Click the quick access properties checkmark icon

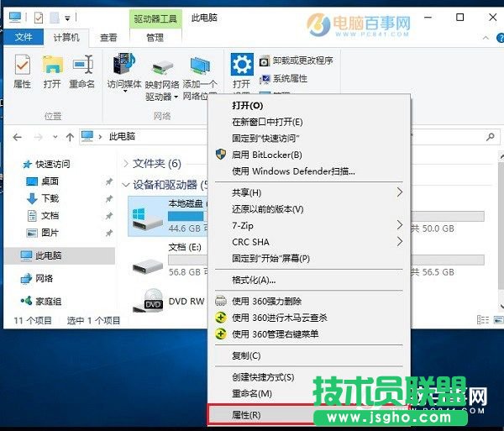[x=39, y=18]
